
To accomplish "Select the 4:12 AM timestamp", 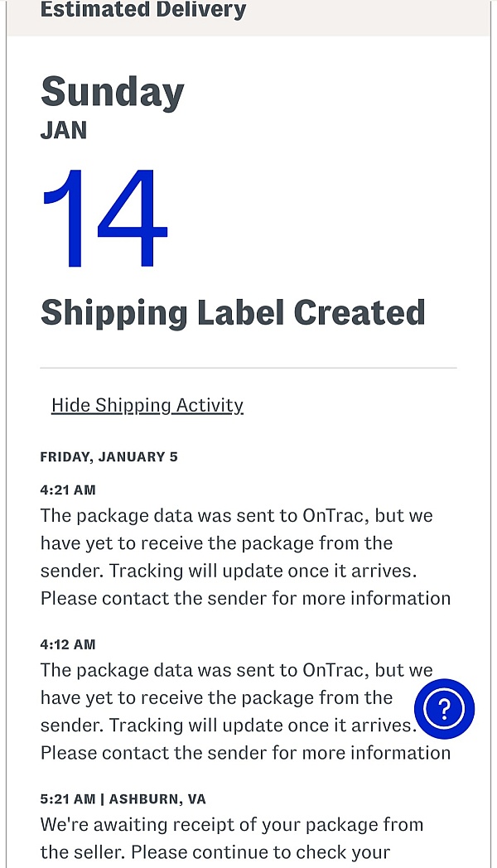I will point(68,644).
